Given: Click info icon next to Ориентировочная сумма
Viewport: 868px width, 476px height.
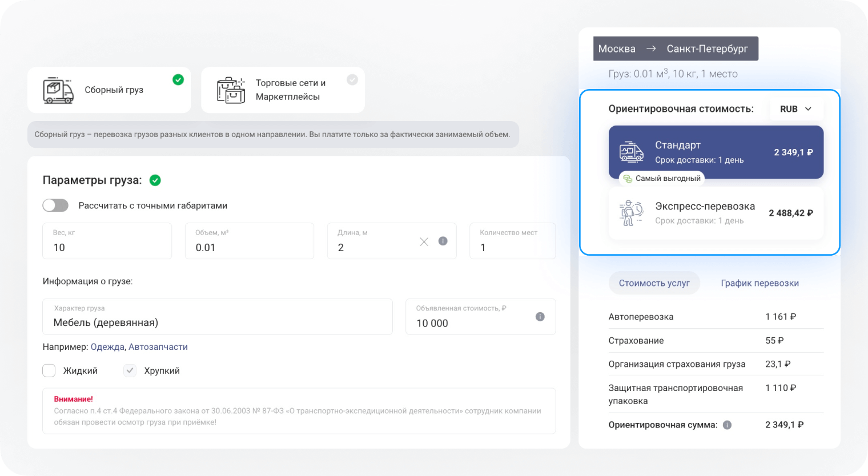Looking at the screenshot, I should click(x=727, y=425).
